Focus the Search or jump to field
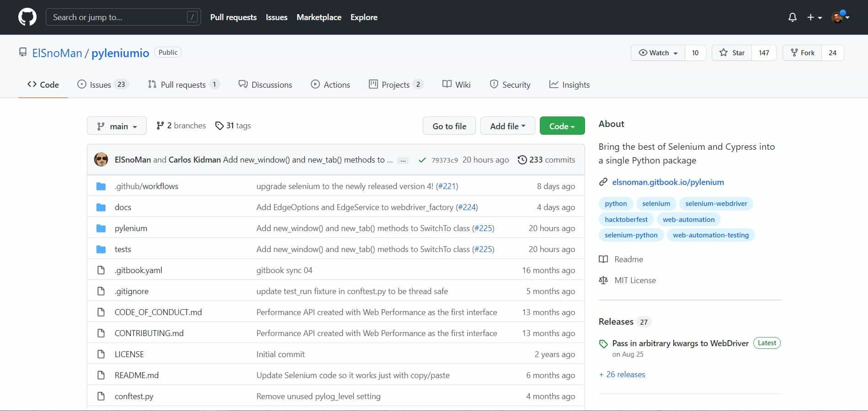Viewport: 868px width, 411px height. 123,17
